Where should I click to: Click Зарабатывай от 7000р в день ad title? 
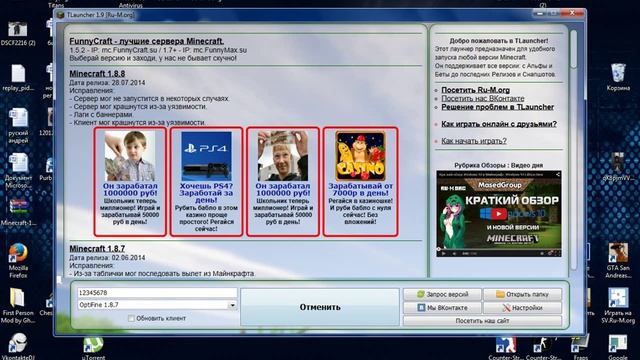coord(360,189)
